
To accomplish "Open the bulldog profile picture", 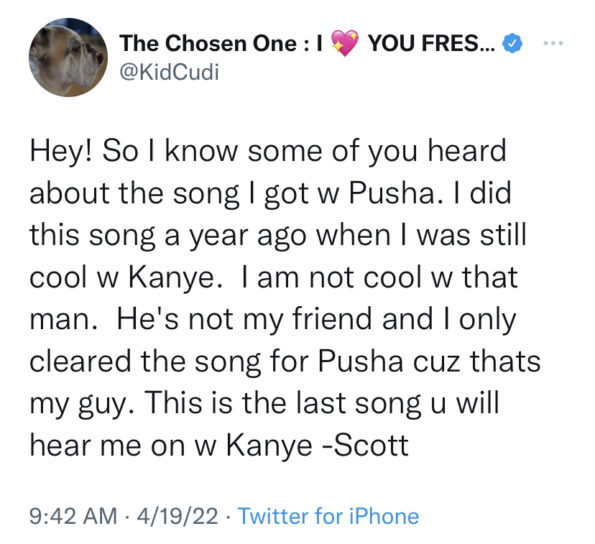I will [x=68, y=57].
